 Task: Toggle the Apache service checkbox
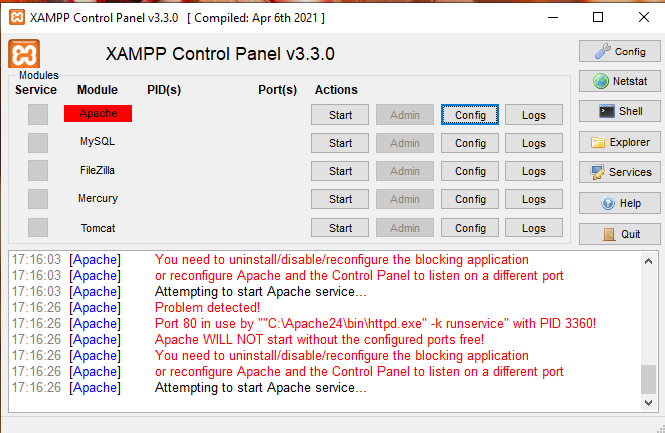[x=37, y=114]
